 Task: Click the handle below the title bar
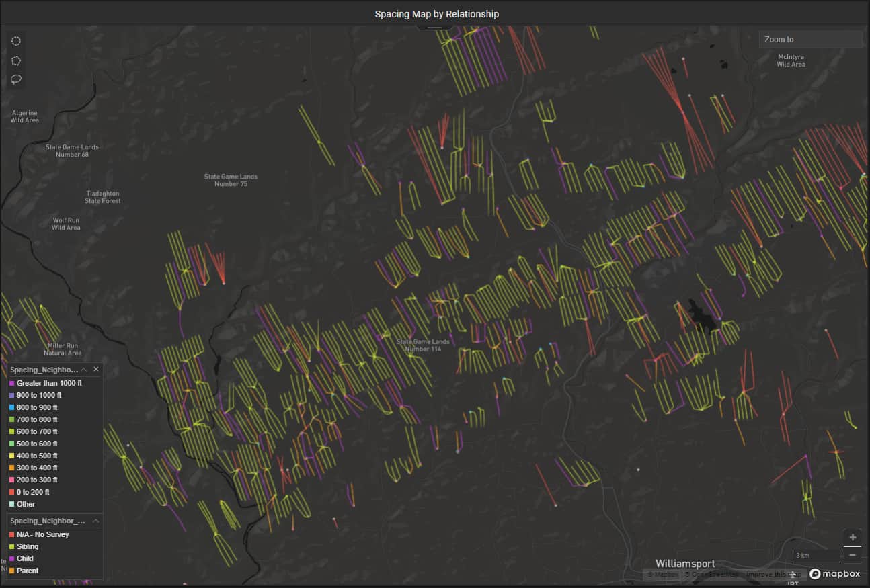click(x=435, y=28)
